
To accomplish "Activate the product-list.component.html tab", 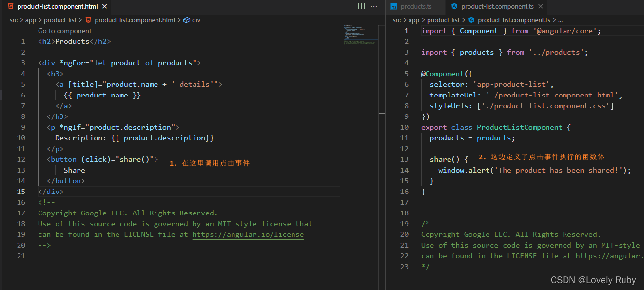I will click(58, 7).
